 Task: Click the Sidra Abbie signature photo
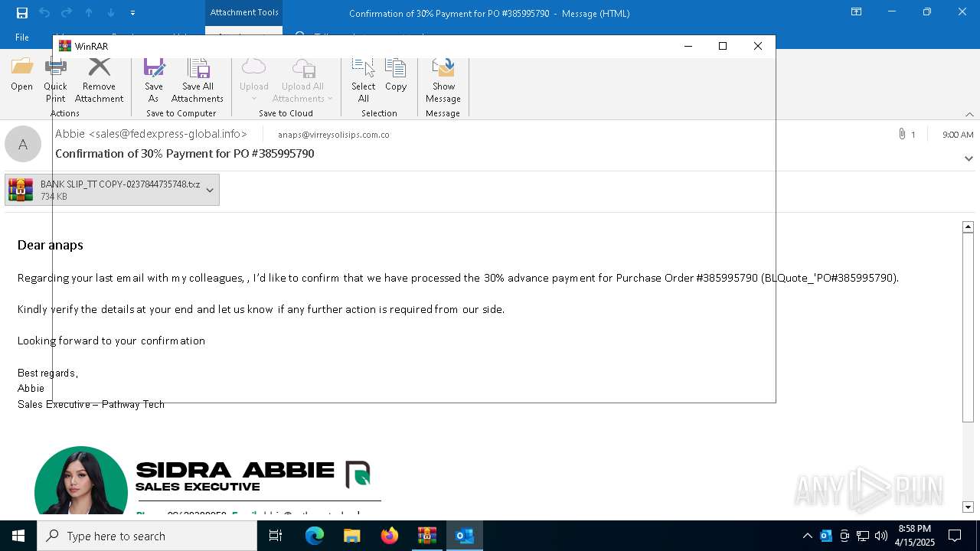(81, 481)
